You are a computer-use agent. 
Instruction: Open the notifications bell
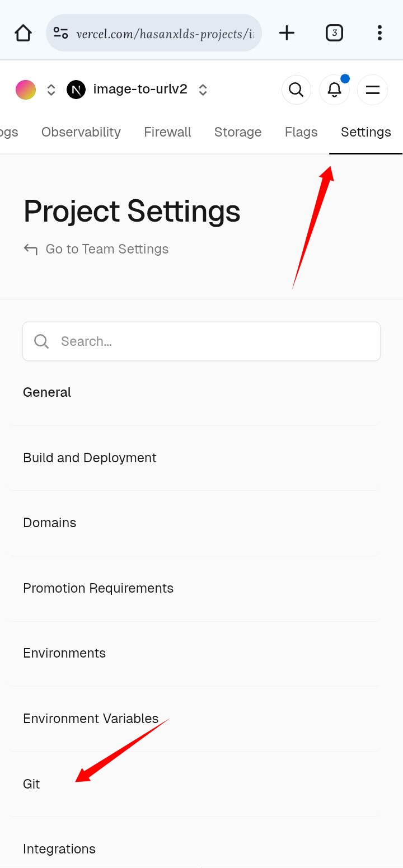[334, 90]
